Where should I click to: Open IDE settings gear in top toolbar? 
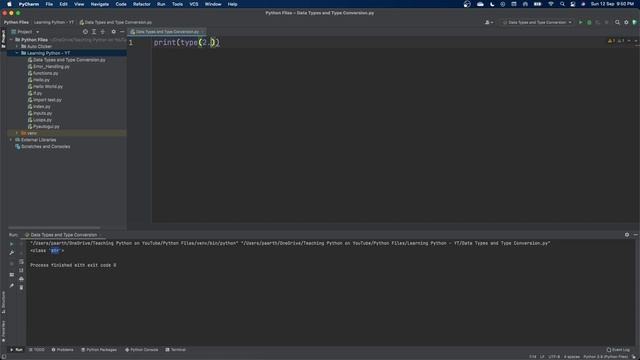click(626, 22)
